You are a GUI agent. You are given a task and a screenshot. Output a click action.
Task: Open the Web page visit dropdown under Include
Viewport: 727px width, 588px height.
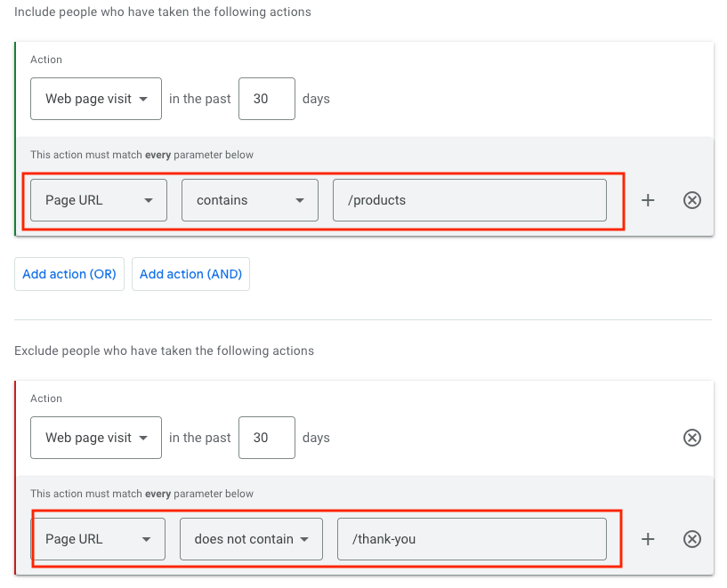pos(96,99)
